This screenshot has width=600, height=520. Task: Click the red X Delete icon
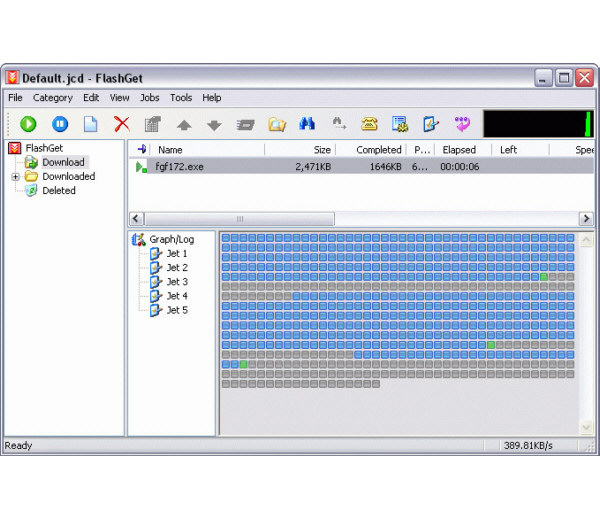pyautogui.click(x=121, y=124)
